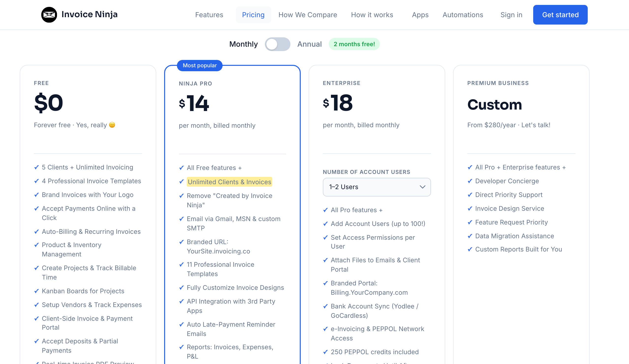The image size is (629, 364).
Task: Click Auto Late-Payment Reminder Emails text
Action: click(231, 329)
